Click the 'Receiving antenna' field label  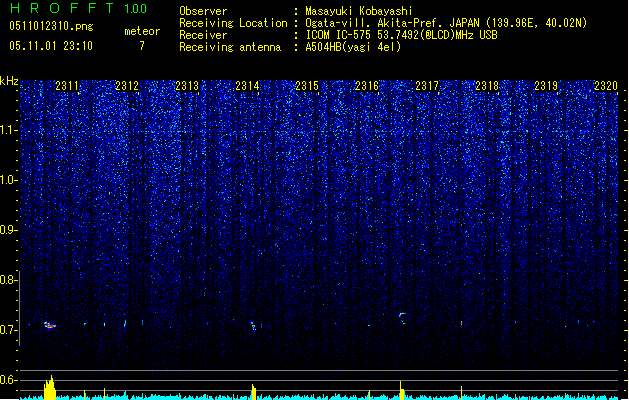[230, 47]
